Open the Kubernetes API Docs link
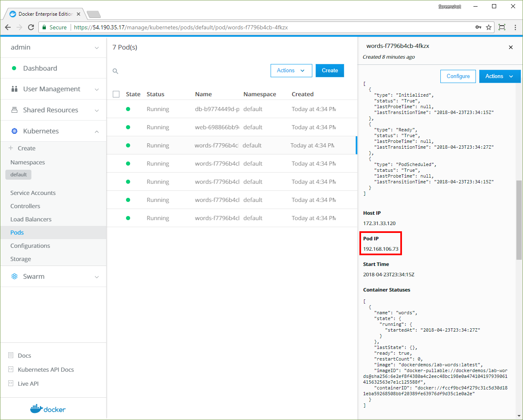The image size is (523, 420). [x=45, y=370]
